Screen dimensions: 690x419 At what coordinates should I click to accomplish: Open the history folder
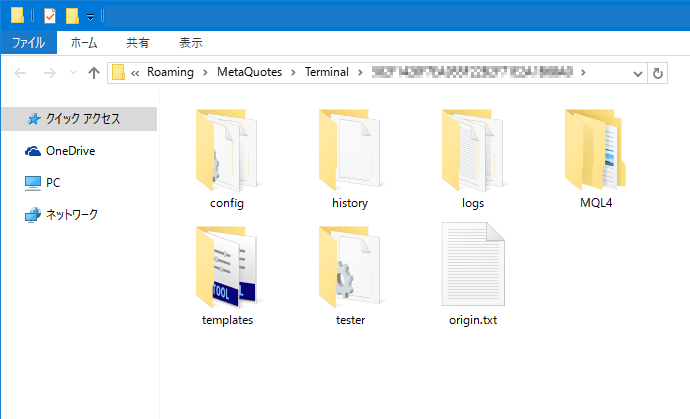(350, 150)
